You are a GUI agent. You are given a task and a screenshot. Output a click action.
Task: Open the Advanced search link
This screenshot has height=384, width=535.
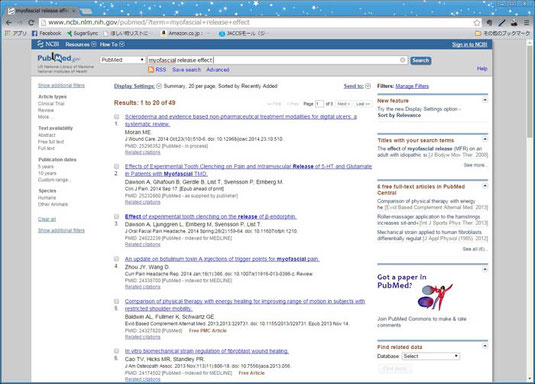click(218, 70)
